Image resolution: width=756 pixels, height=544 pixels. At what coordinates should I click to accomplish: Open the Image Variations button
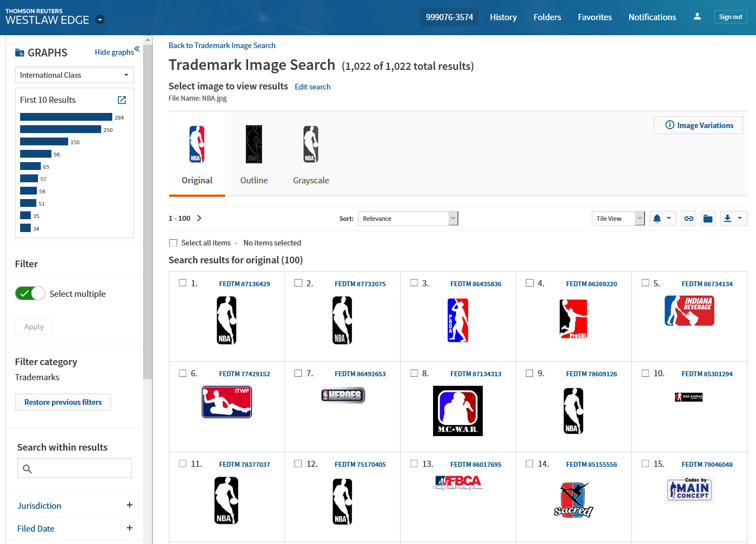698,125
